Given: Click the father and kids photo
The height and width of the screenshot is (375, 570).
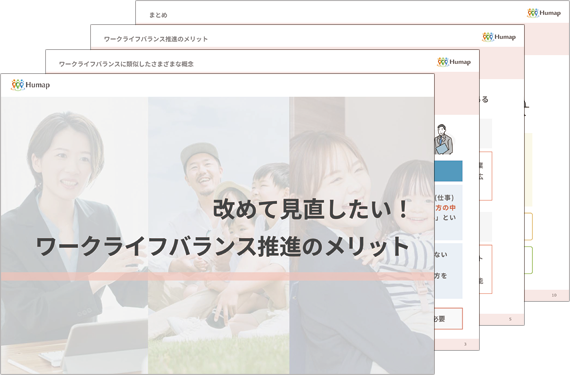Looking at the screenshot, I should 218,235.
